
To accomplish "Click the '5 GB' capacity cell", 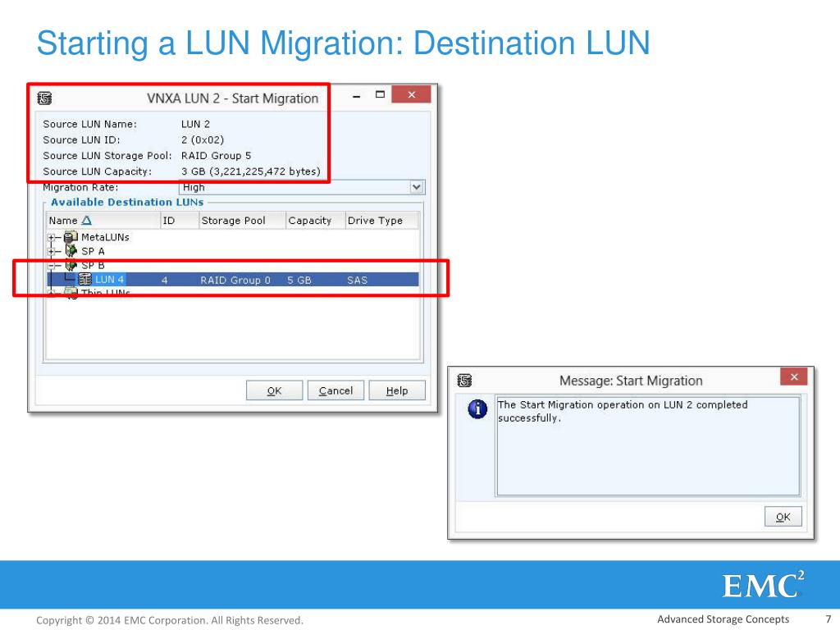I will [x=299, y=281].
